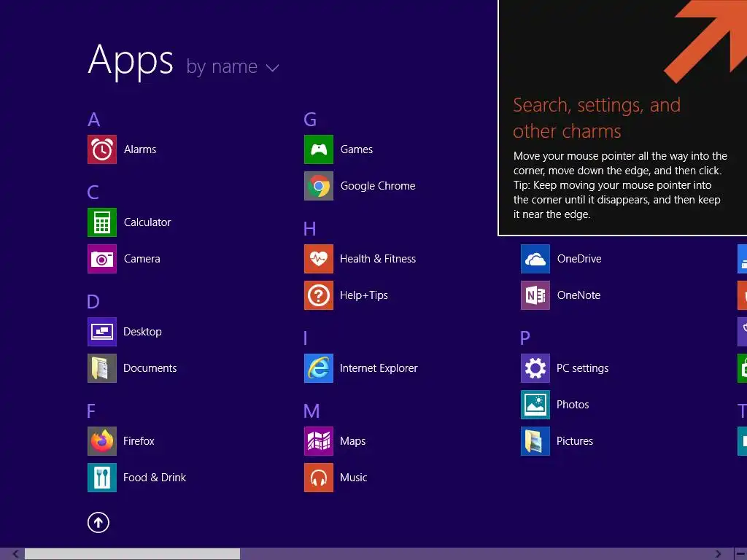
Task: Click the up arrow to return to Start
Action: coord(98,522)
